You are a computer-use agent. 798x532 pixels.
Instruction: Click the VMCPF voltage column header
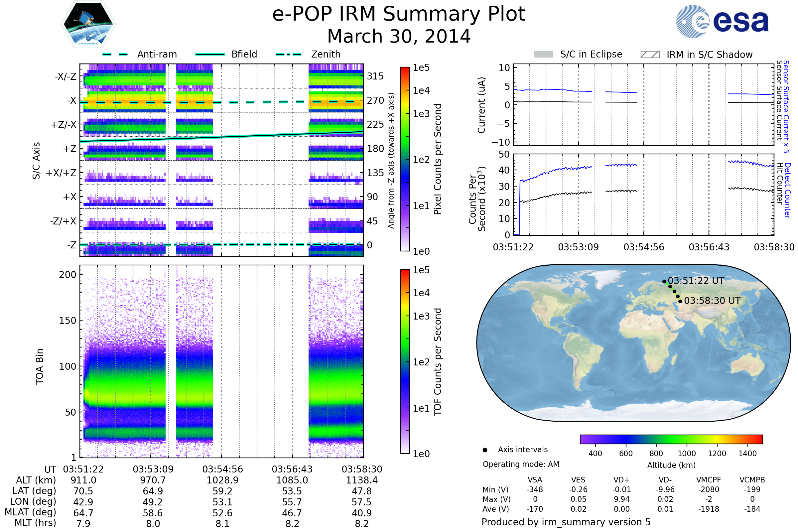tap(709, 480)
